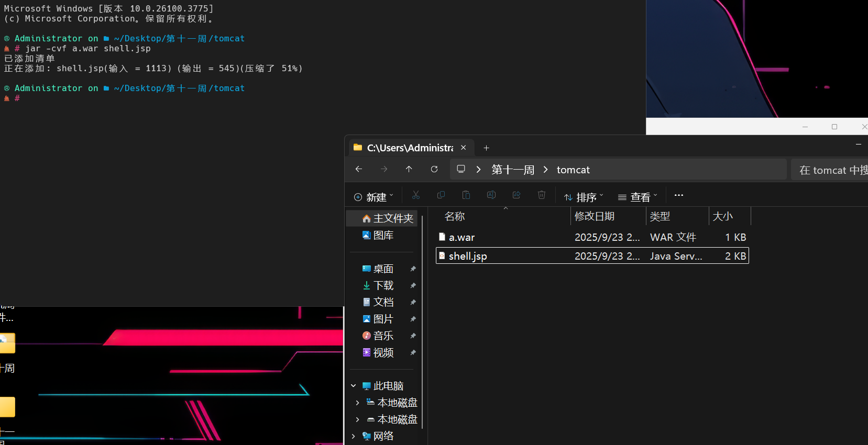Expand the 网络 tree node
Viewport: 868px width, 445px height.
pyautogui.click(x=354, y=436)
